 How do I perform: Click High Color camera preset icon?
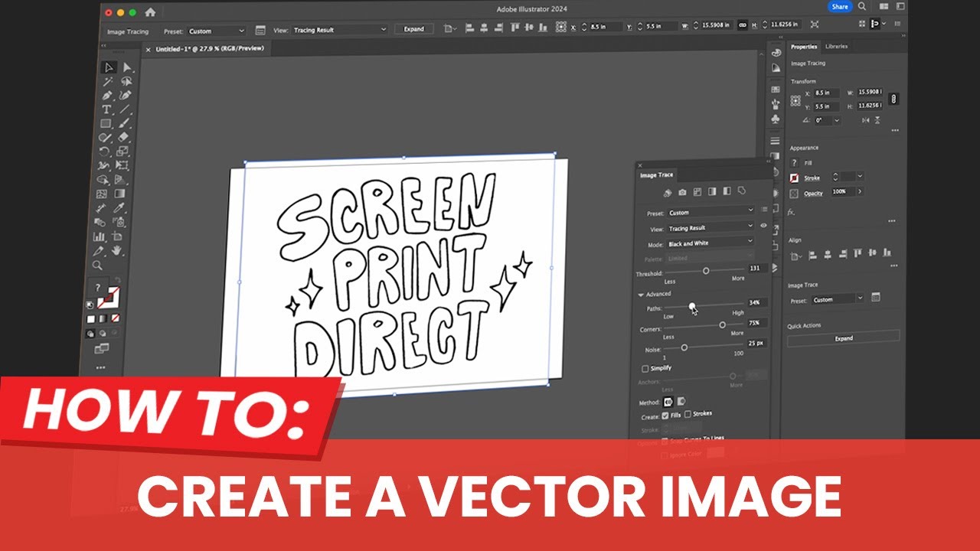coord(682,192)
